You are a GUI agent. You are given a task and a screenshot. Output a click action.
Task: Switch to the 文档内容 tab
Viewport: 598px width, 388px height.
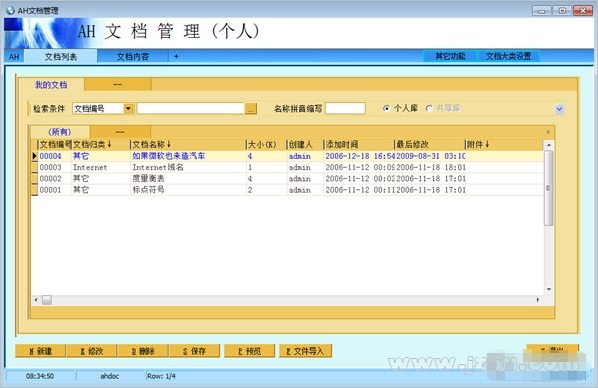133,57
